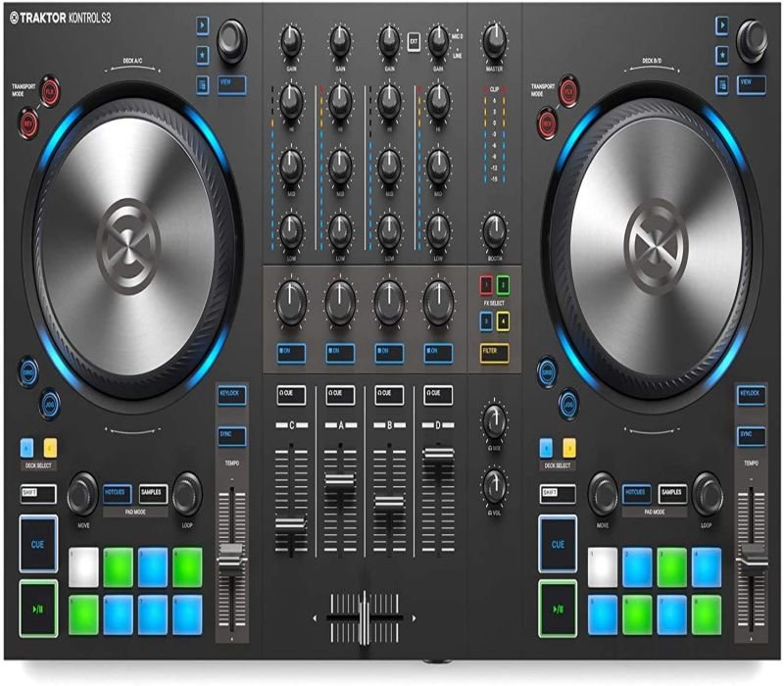Trigger white pad 1 on the left deck
784x686 pixels.
pos(83,567)
